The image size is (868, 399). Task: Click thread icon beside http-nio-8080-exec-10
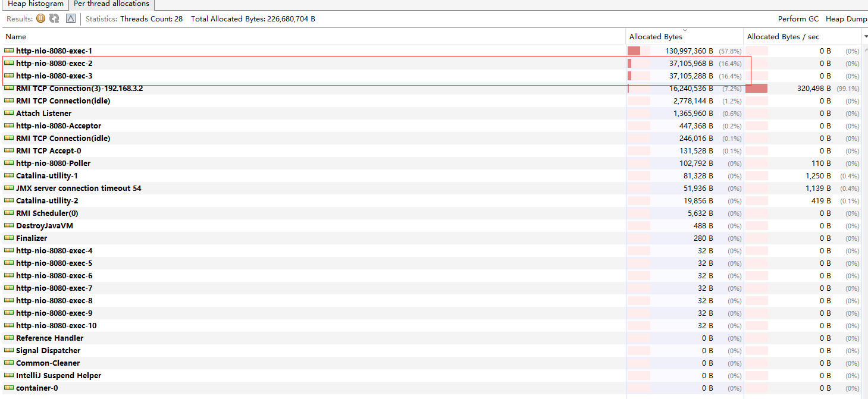click(x=9, y=325)
